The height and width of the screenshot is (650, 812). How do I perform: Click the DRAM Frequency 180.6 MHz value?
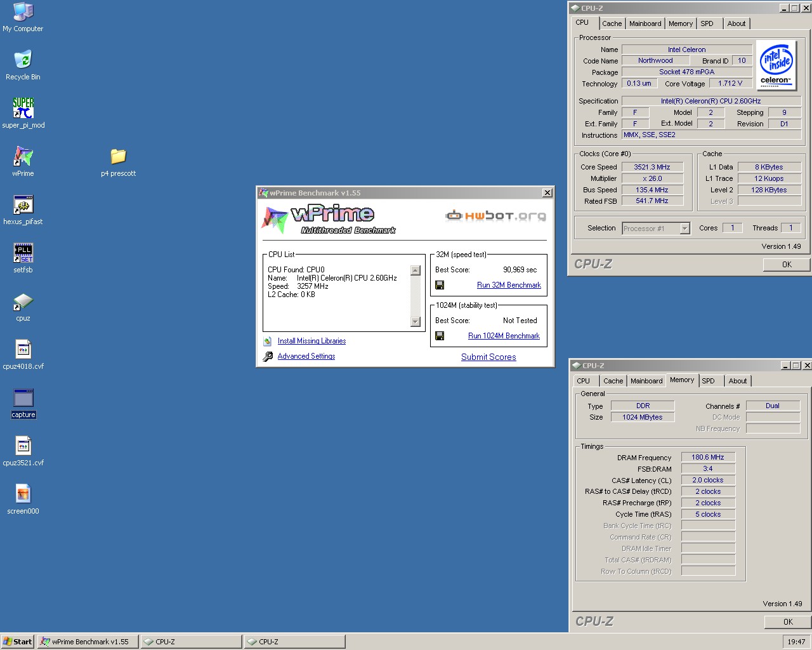(708, 457)
